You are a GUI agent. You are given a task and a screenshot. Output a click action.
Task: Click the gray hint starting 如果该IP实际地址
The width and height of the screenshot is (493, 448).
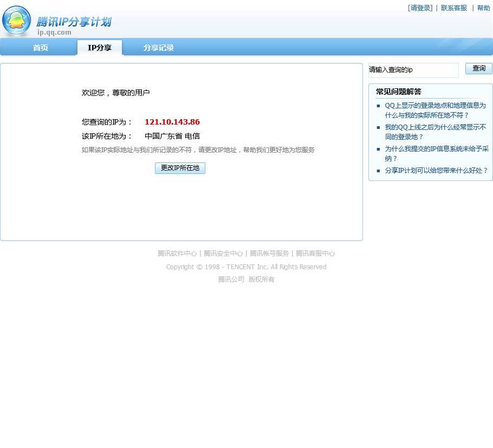click(198, 150)
